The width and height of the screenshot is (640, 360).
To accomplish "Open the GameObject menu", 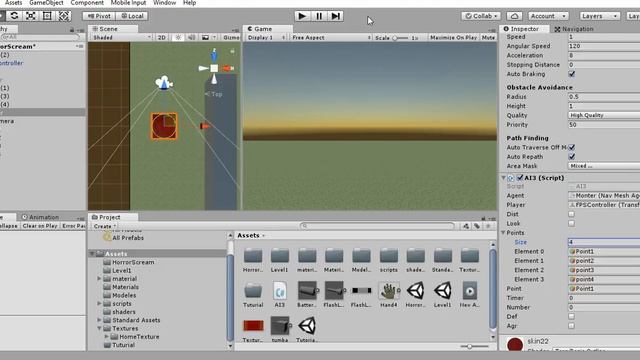I will pos(46,3).
